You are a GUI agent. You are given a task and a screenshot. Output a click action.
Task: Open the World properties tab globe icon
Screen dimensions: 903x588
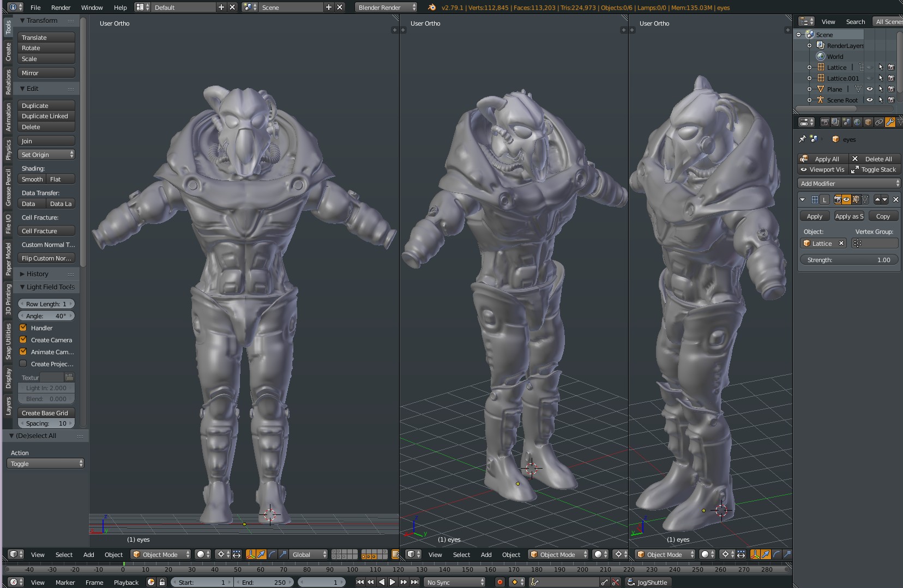[x=857, y=123]
